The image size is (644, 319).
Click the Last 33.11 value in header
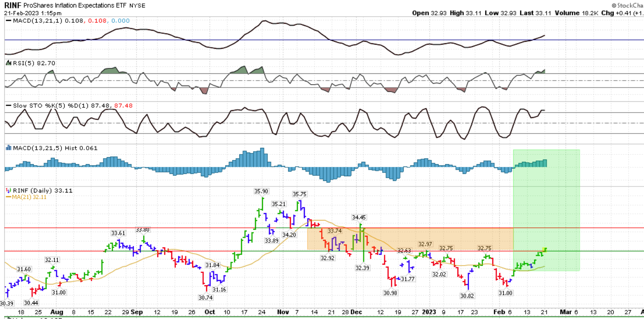[535, 13]
